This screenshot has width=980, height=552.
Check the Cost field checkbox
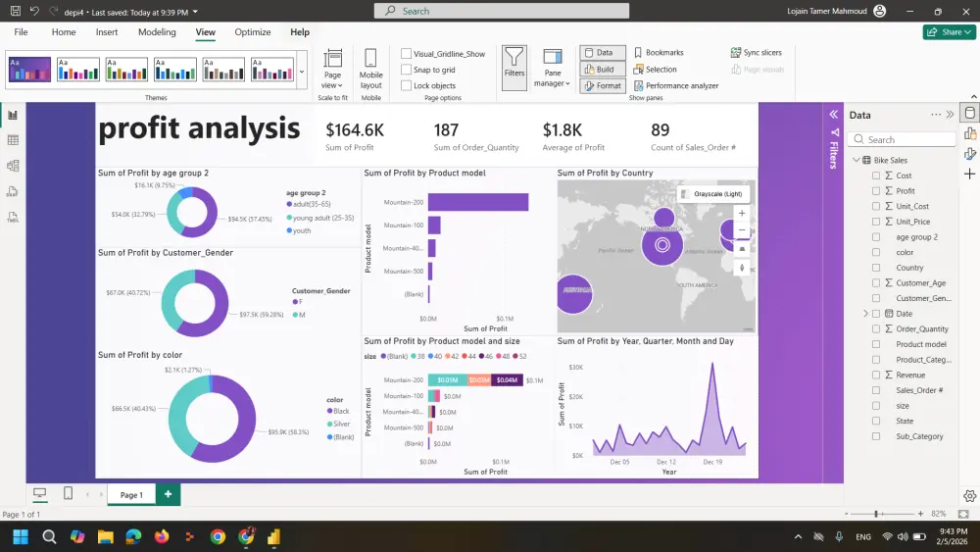click(875, 176)
